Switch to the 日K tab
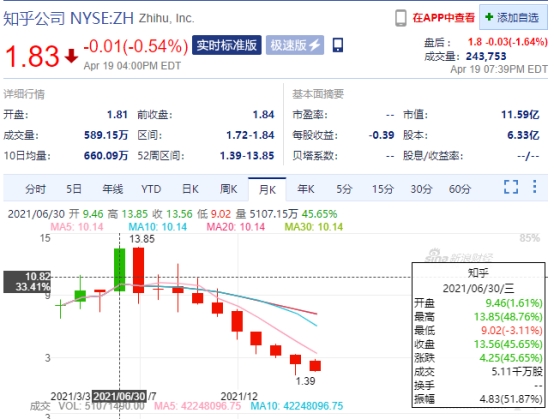Viewport: 554px width, 420px height. [x=190, y=189]
